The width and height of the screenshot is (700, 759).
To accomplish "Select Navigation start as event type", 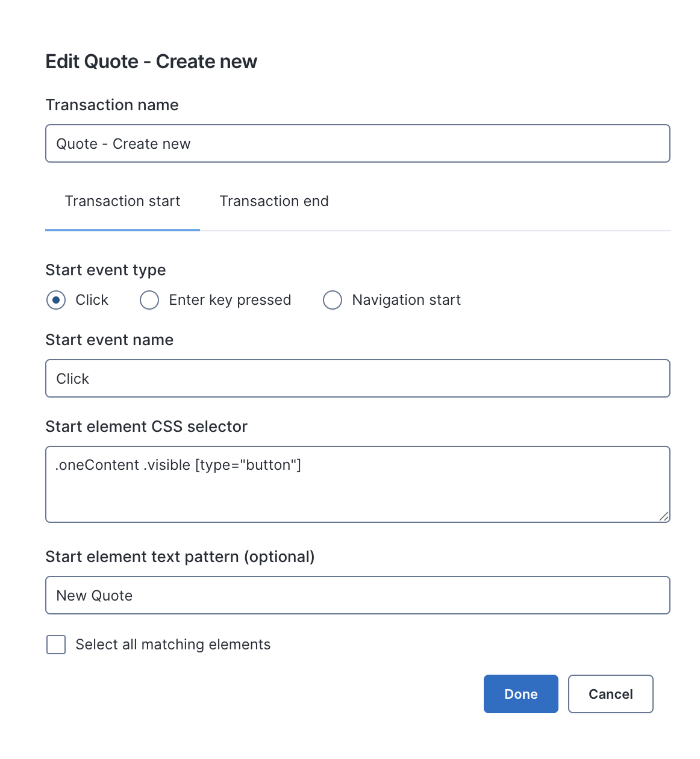I will tap(333, 300).
